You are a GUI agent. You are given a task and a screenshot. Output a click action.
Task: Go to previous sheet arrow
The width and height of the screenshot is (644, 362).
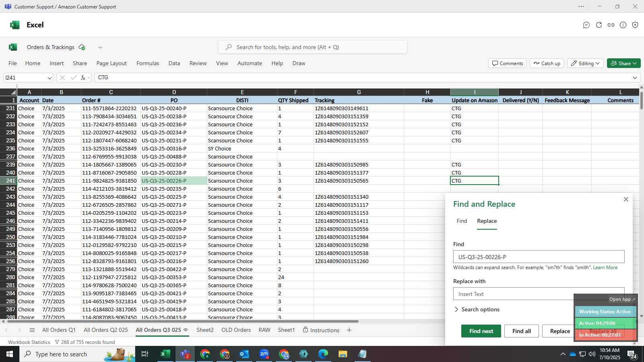6,330
